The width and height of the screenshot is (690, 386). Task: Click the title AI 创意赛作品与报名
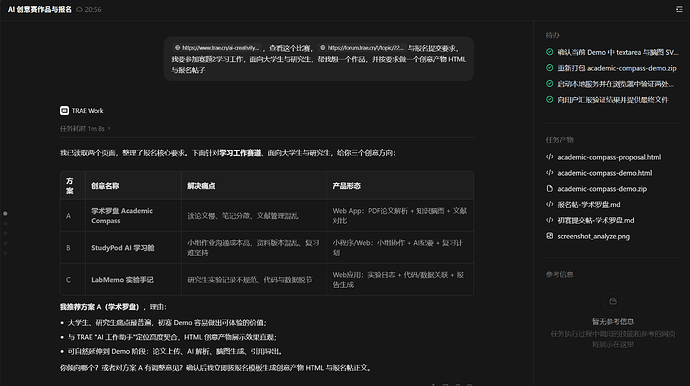click(40, 9)
